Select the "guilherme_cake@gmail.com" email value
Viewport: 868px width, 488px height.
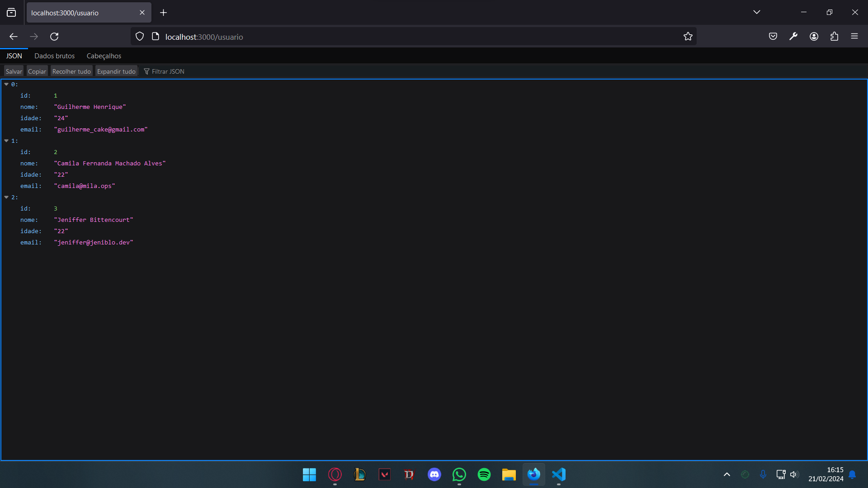(101, 130)
